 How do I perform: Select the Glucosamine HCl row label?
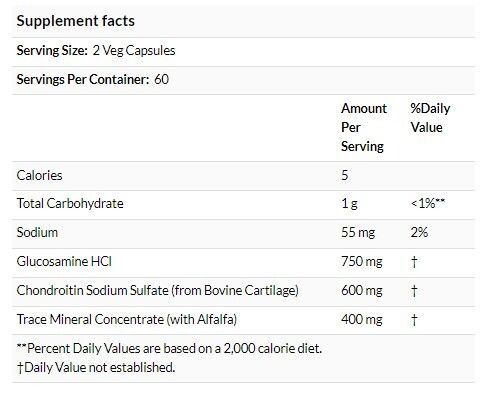[x=64, y=261]
